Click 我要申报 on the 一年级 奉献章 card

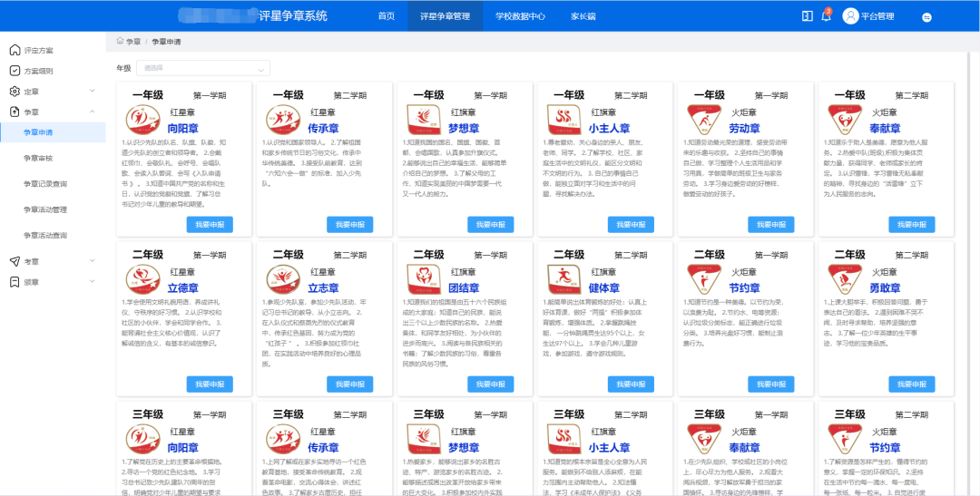click(912, 225)
